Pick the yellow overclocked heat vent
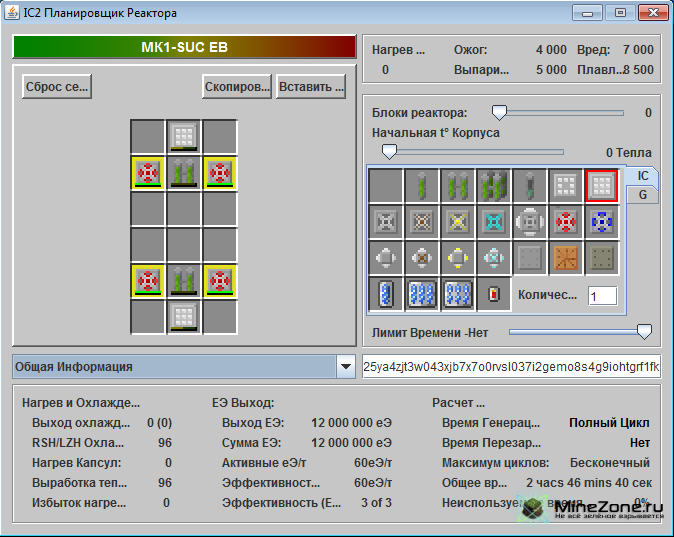The width and height of the screenshot is (674, 537). point(458,221)
